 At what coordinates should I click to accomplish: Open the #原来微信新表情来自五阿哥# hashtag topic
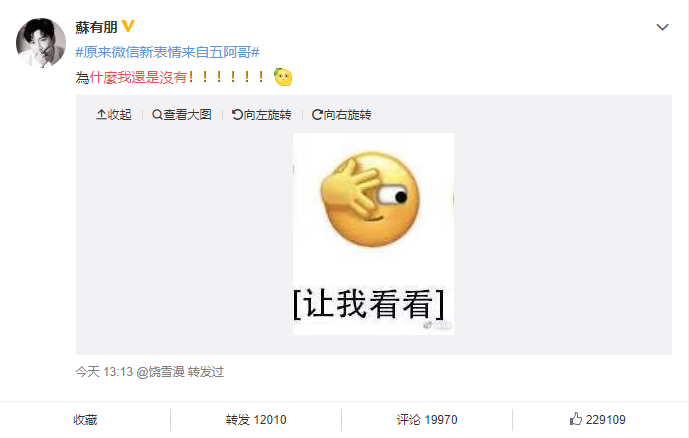pos(167,52)
